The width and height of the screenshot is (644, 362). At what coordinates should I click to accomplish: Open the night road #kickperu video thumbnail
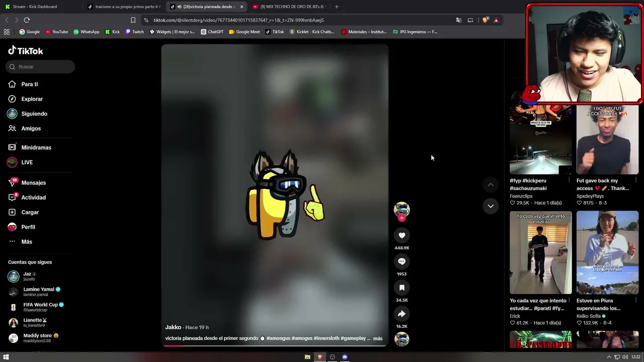click(541, 139)
